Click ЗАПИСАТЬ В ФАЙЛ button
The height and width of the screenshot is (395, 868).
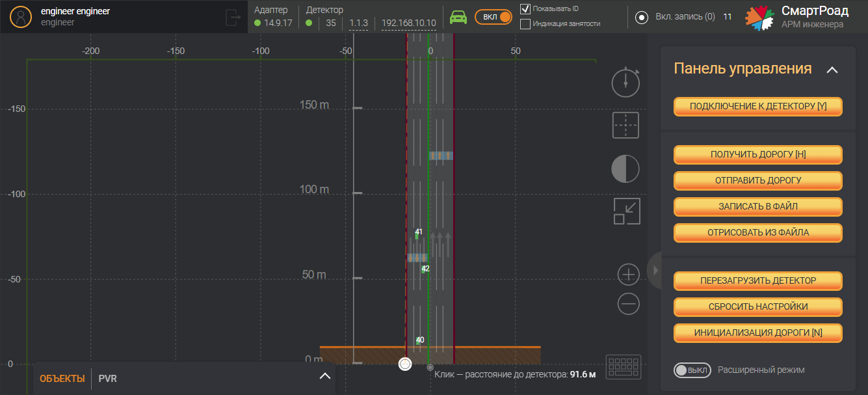tap(758, 207)
